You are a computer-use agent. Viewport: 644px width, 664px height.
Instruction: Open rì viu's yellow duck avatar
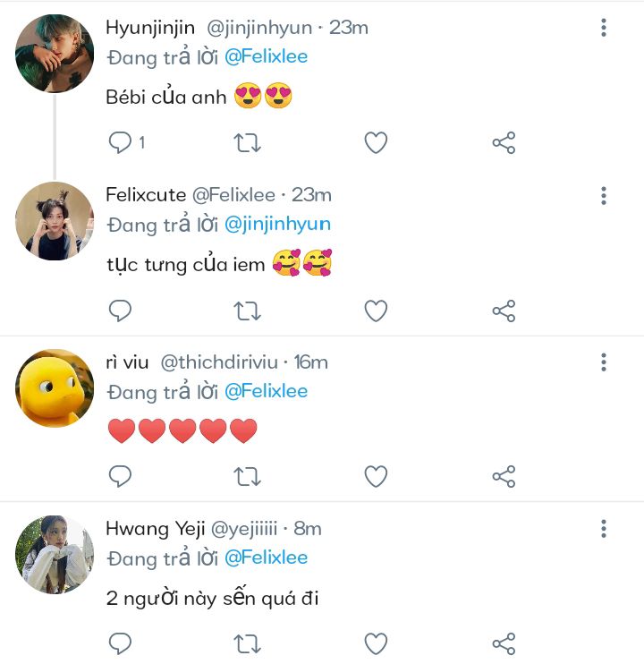point(55,387)
